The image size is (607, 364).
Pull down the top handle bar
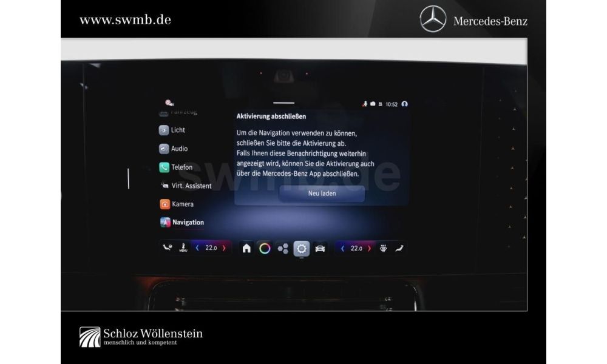tap(283, 103)
